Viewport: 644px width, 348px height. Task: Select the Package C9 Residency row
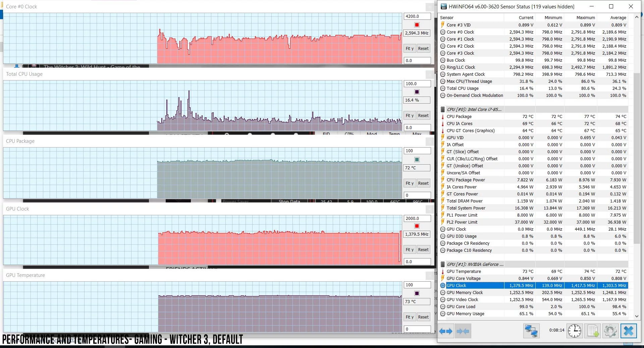click(x=533, y=243)
